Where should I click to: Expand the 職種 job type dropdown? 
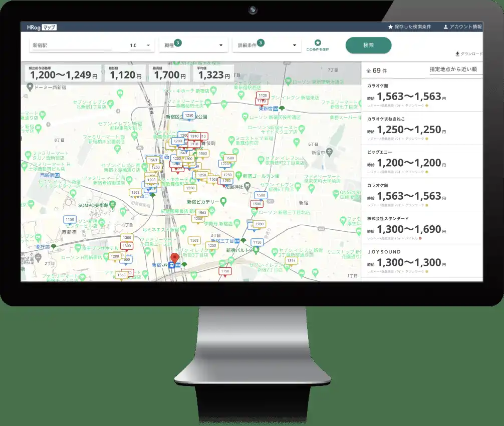193,46
